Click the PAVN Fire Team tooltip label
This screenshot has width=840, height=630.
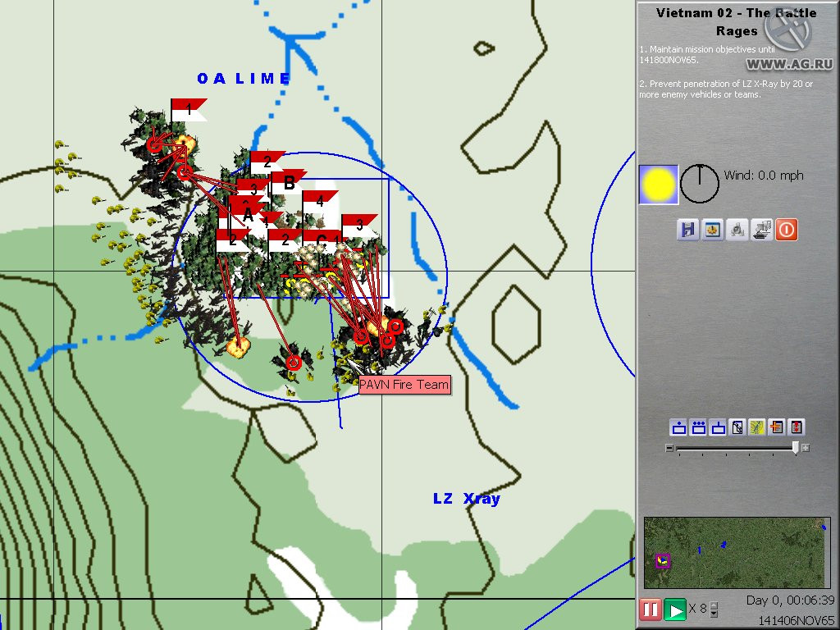pos(404,385)
